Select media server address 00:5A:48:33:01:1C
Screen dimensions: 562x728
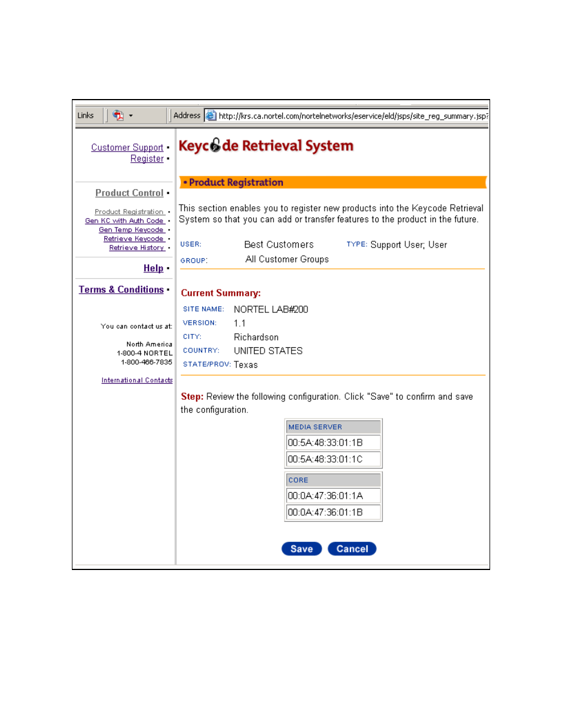[x=333, y=459]
